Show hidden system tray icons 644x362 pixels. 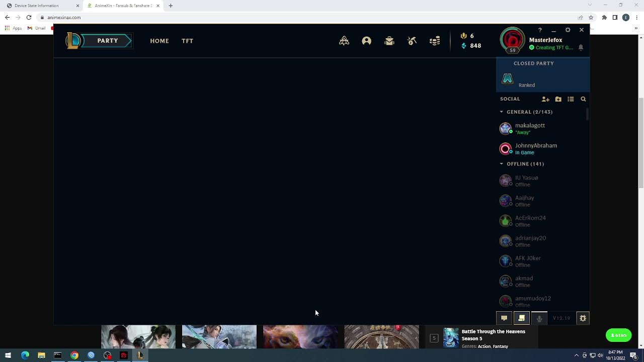(576, 355)
